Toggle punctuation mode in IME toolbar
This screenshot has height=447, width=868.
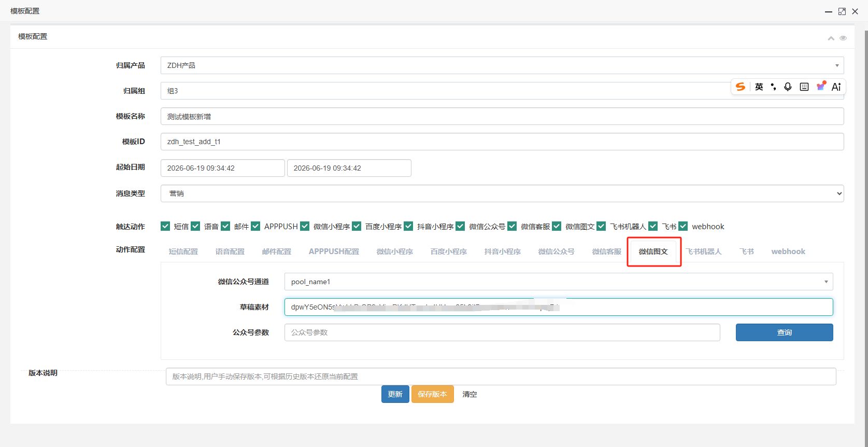tap(773, 87)
